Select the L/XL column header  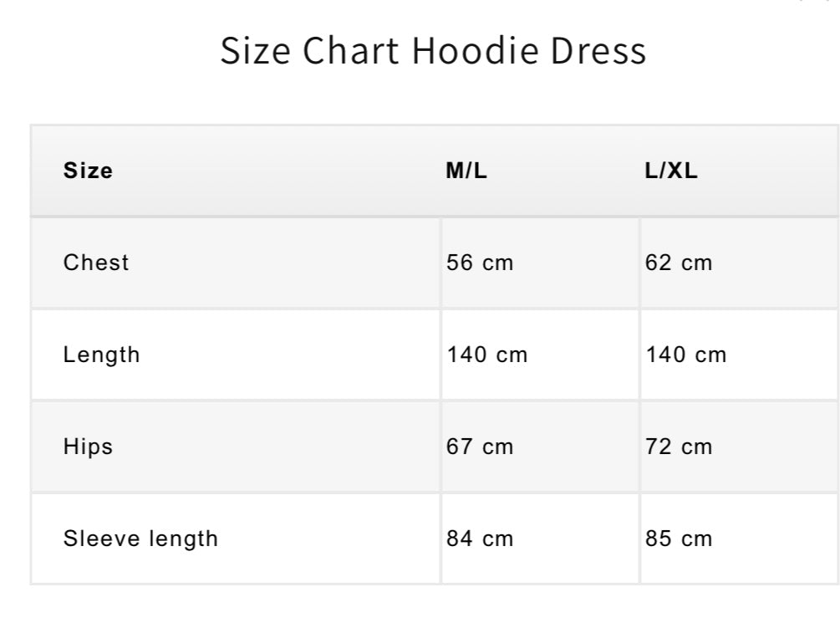[x=671, y=171]
